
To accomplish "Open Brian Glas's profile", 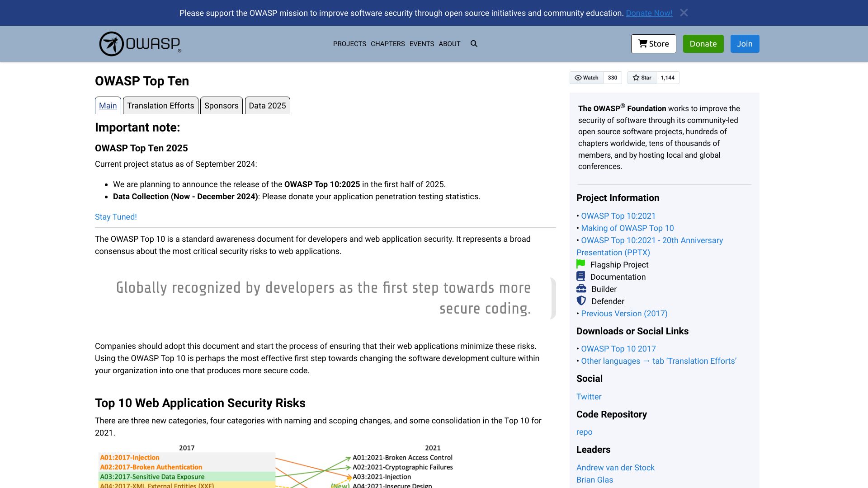I will (594, 480).
